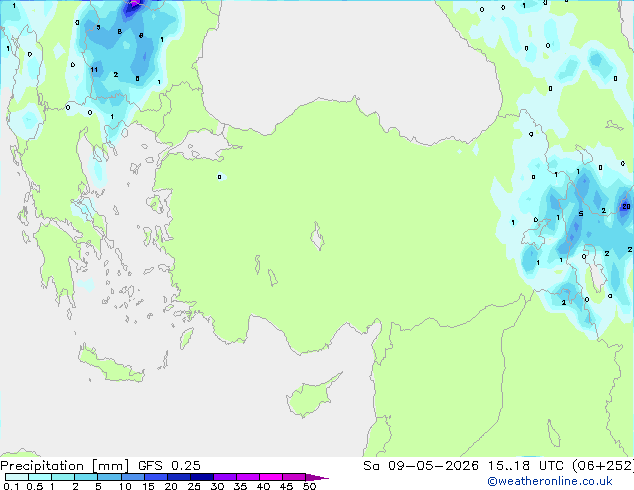
Task: Click the 5–10 mm legend color box
Action: (109, 477)
